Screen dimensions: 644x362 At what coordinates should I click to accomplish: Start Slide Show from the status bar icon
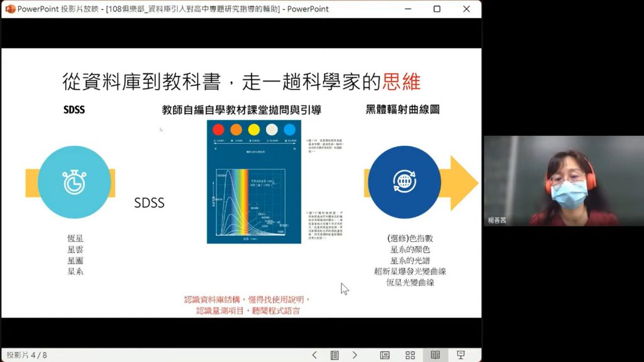[x=461, y=355]
